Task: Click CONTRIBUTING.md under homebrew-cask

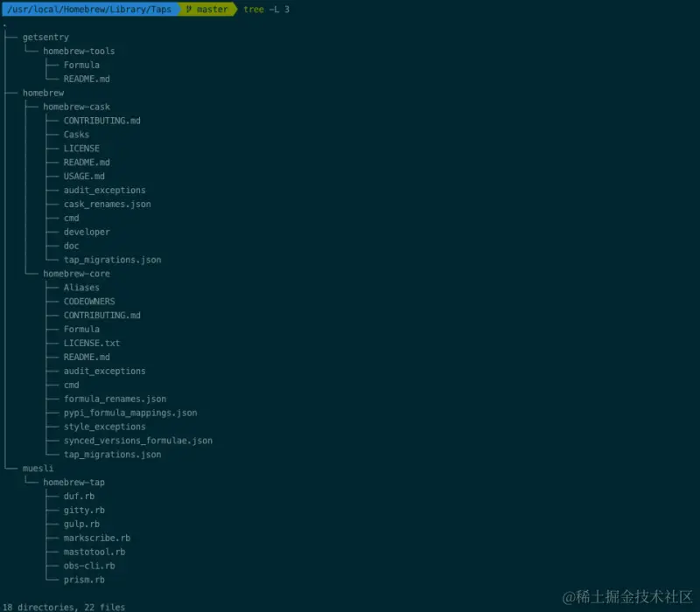Action: [102, 121]
